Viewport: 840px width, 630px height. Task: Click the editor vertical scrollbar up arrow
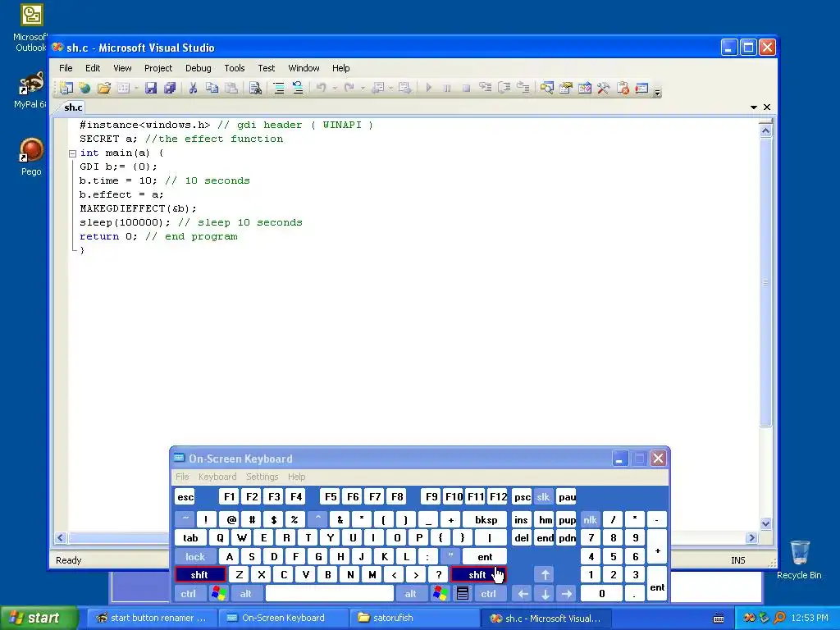point(765,130)
